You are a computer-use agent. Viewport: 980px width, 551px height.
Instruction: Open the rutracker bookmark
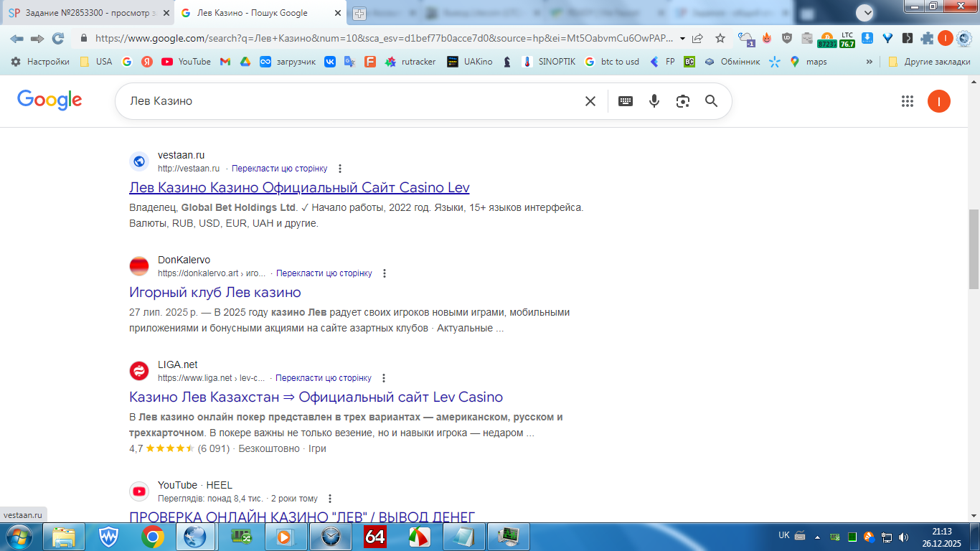click(x=410, y=62)
